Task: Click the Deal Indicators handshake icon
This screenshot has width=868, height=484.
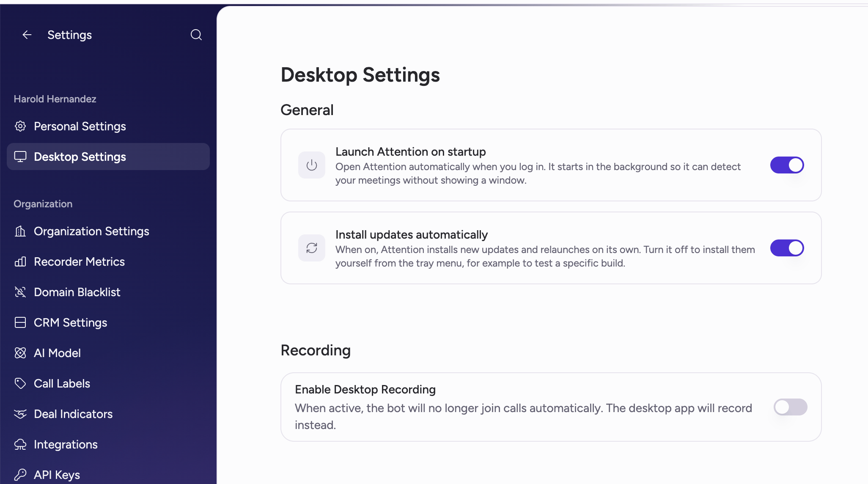Action: tap(20, 414)
